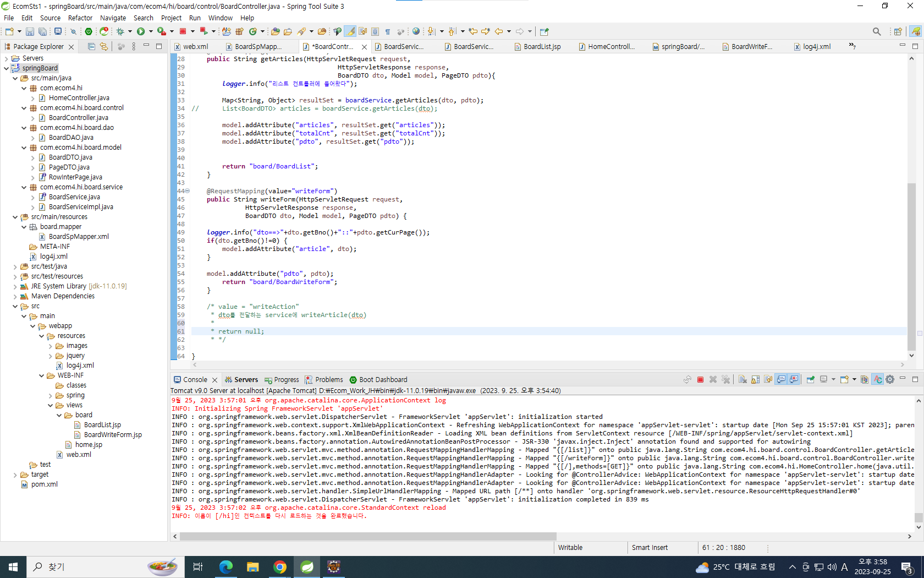Click the Save icon in toolbar
Viewport: 924px width, 578px height.
coord(30,31)
